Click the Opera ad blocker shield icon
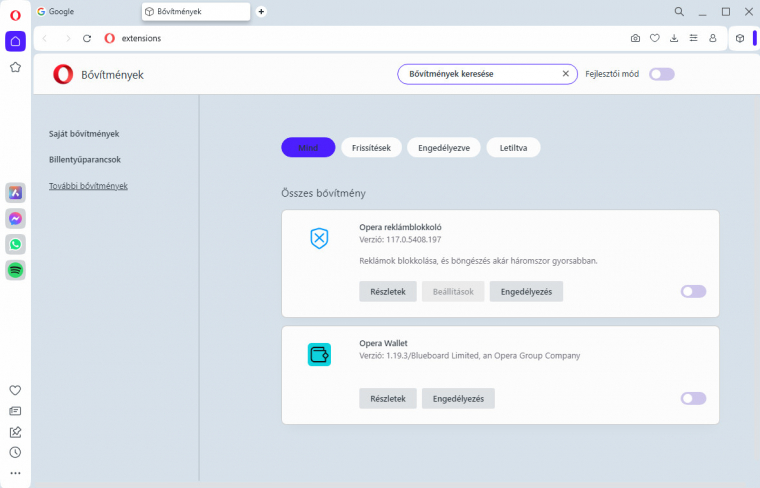The image size is (760, 488). pyautogui.click(x=319, y=238)
